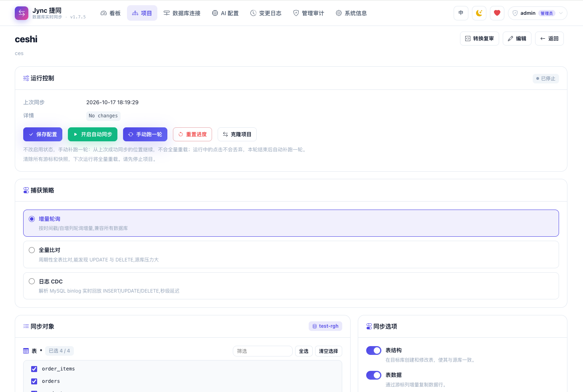Select the 日志 CDC radio option
The image size is (583, 392).
coord(32,281)
